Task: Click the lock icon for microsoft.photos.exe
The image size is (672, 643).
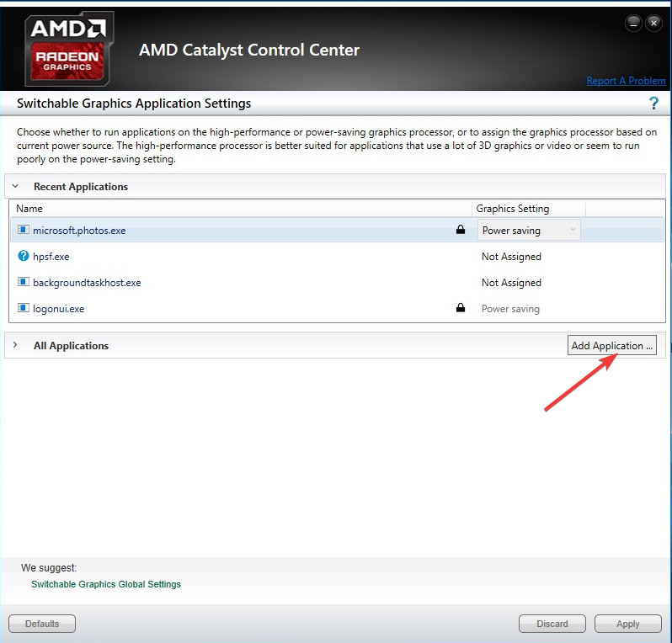Action: [461, 230]
